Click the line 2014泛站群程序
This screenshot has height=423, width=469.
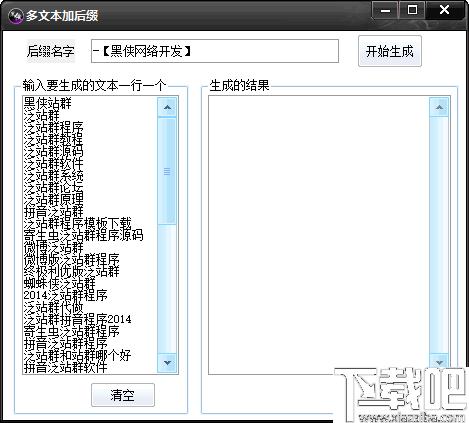click(66, 295)
